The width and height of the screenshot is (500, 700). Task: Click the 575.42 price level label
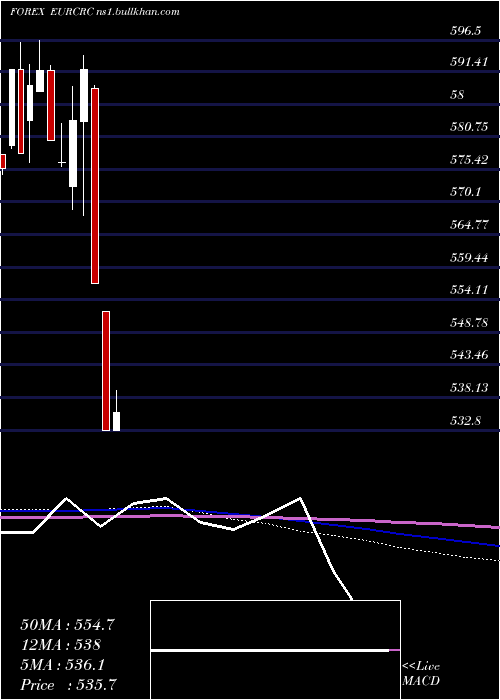click(468, 160)
